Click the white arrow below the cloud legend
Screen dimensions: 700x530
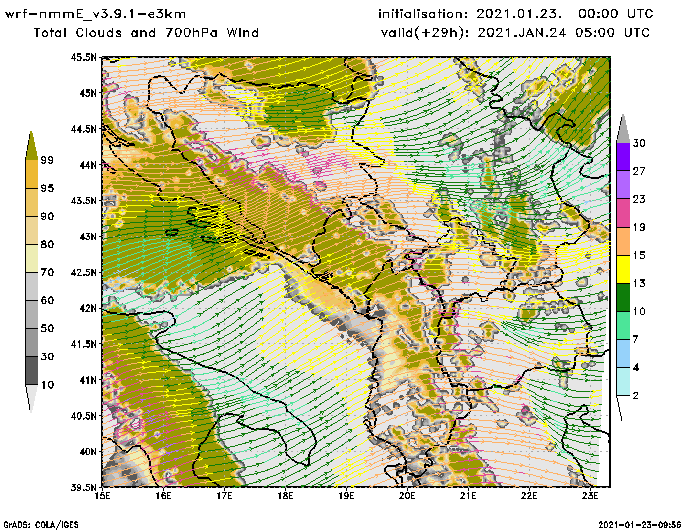pos(33,397)
